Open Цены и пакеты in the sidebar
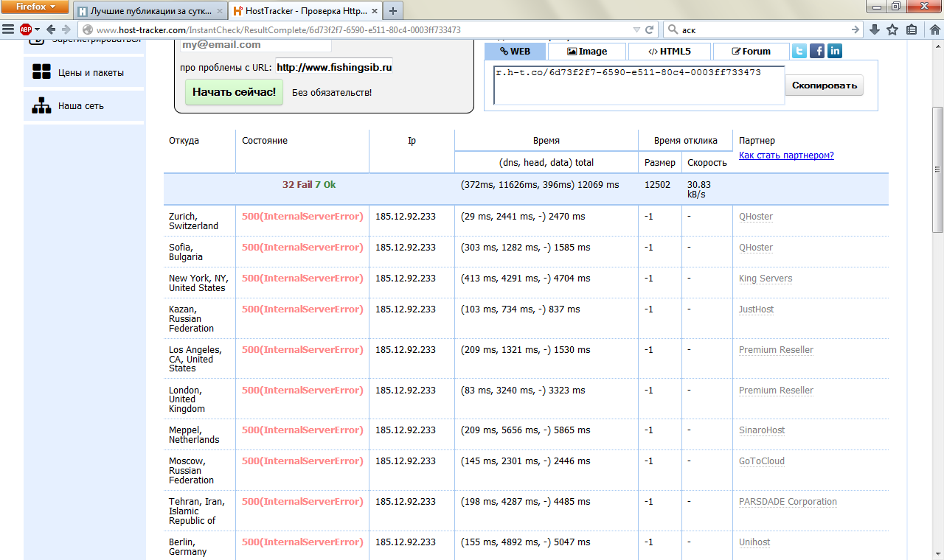944x560 pixels. (x=91, y=73)
